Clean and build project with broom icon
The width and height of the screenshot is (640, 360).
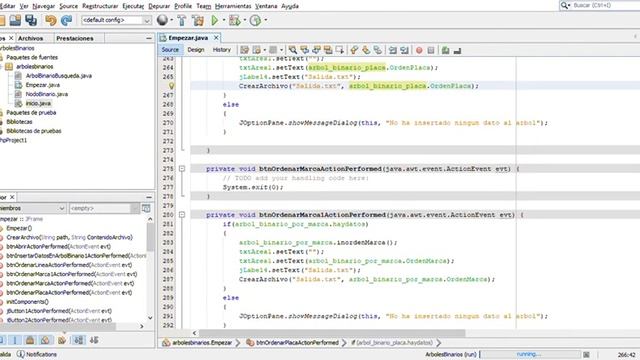click(198, 20)
